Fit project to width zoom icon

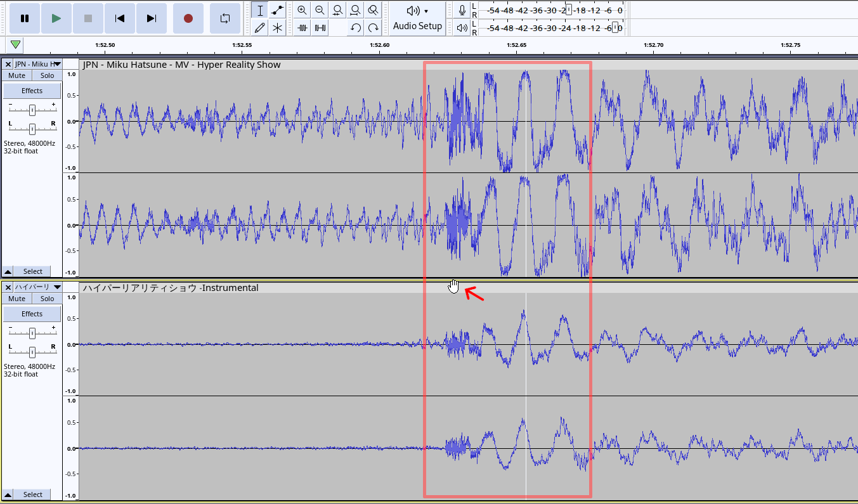pos(356,10)
